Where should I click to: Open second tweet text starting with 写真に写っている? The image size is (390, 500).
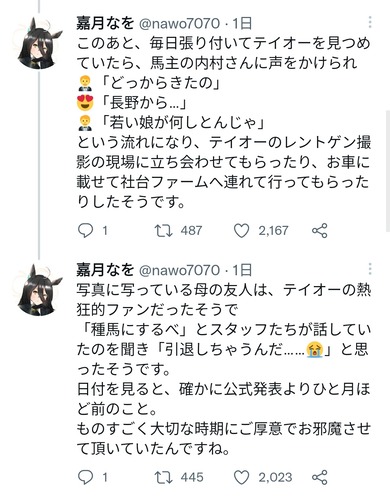(x=223, y=369)
